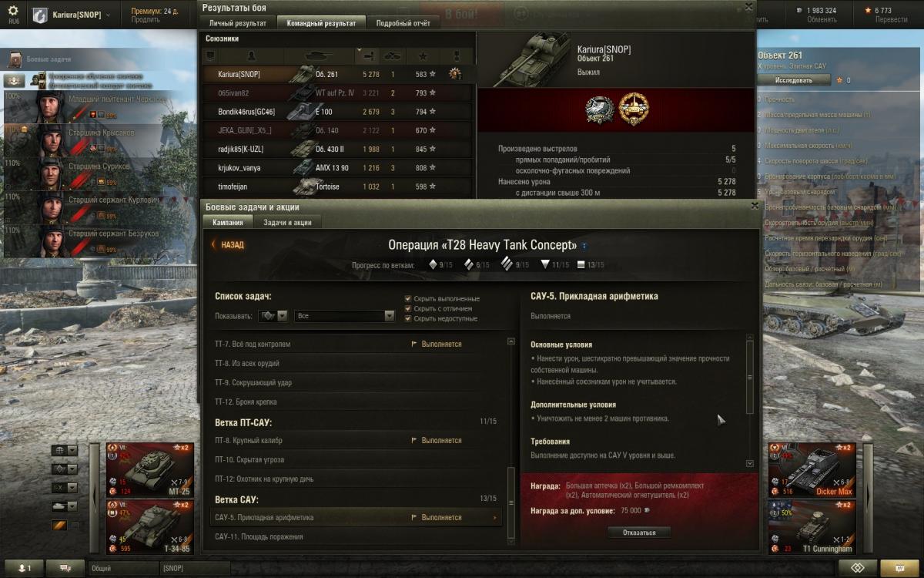This screenshot has height=578, width=924.
Task: Toggle 'Скрыть с отличием' checkbox
Action: [408, 308]
